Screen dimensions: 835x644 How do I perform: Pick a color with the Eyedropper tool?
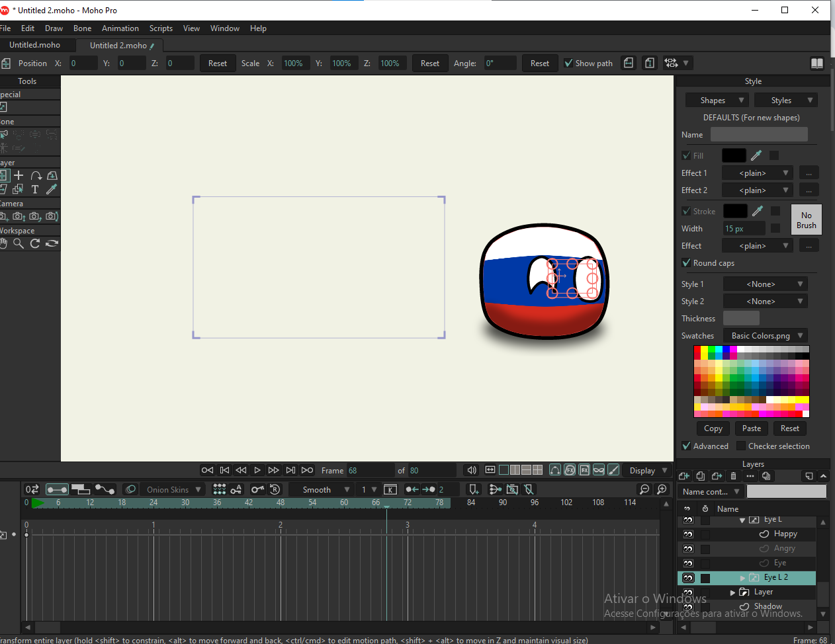(50, 189)
